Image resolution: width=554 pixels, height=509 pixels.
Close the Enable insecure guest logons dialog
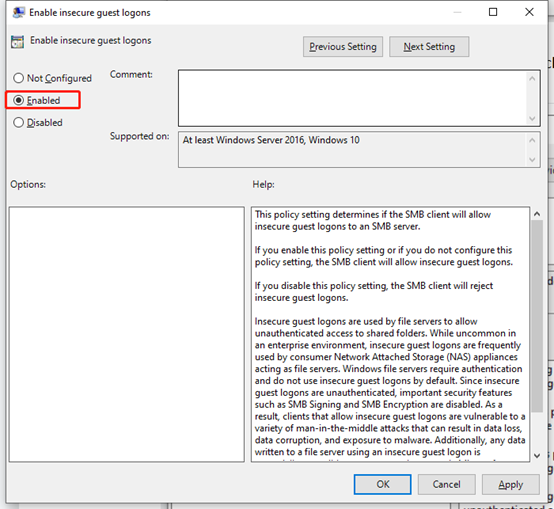point(529,12)
